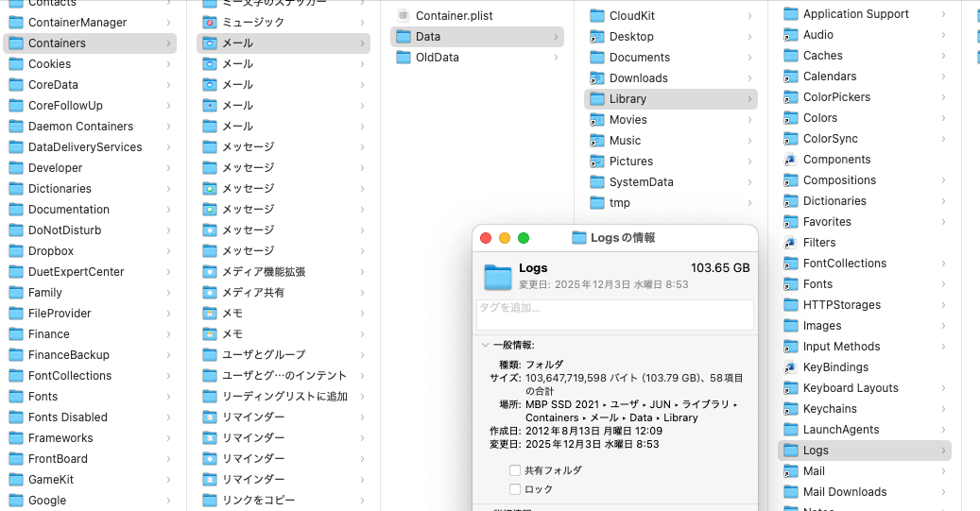Click the KeyBindings alias icon

coord(790,367)
